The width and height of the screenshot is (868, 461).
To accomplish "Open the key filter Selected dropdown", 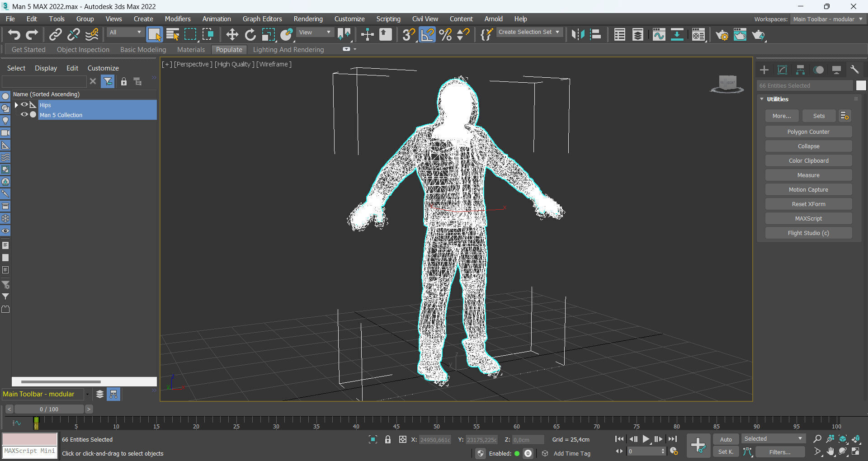I will click(773, 439).
